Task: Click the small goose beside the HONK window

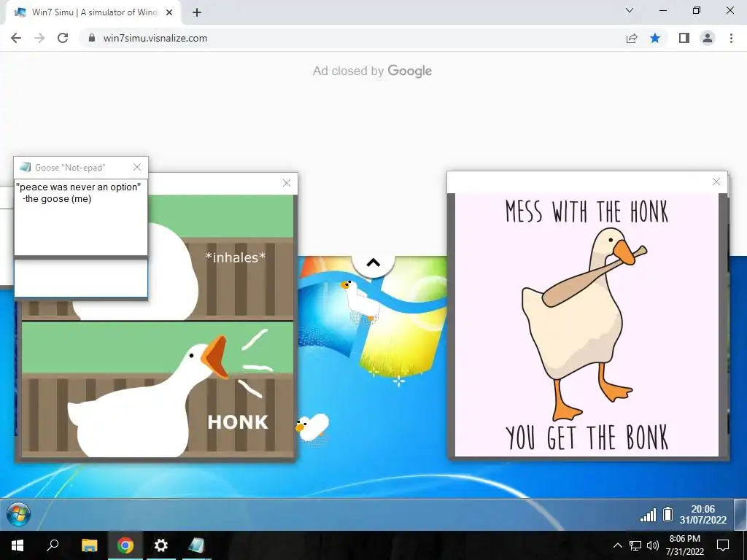Action: (x=312, y=427)
